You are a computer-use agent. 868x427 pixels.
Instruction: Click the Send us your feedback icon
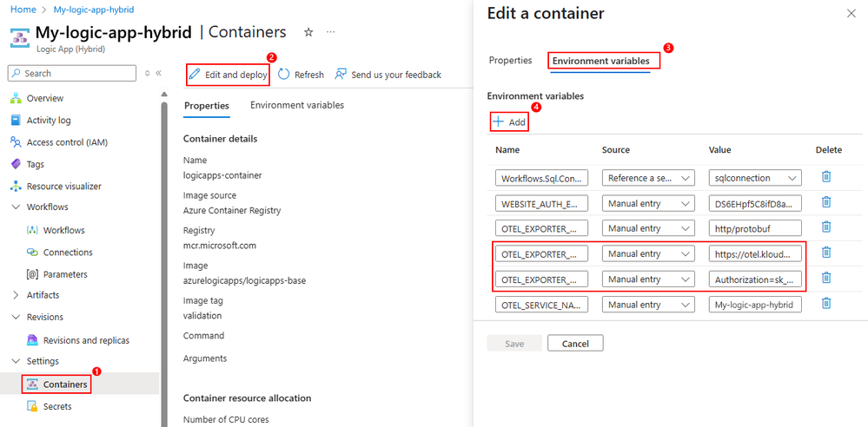click(341, 75)
